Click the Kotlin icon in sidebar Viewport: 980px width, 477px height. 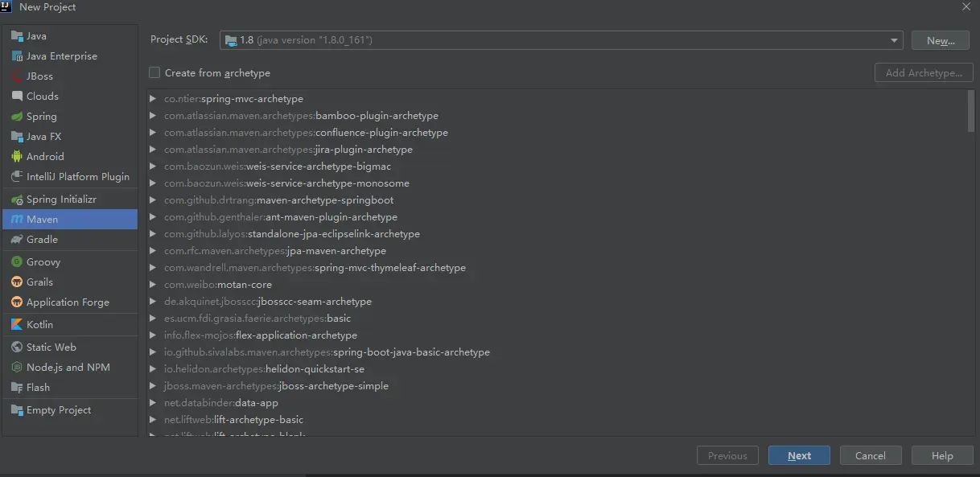point(17,325)
